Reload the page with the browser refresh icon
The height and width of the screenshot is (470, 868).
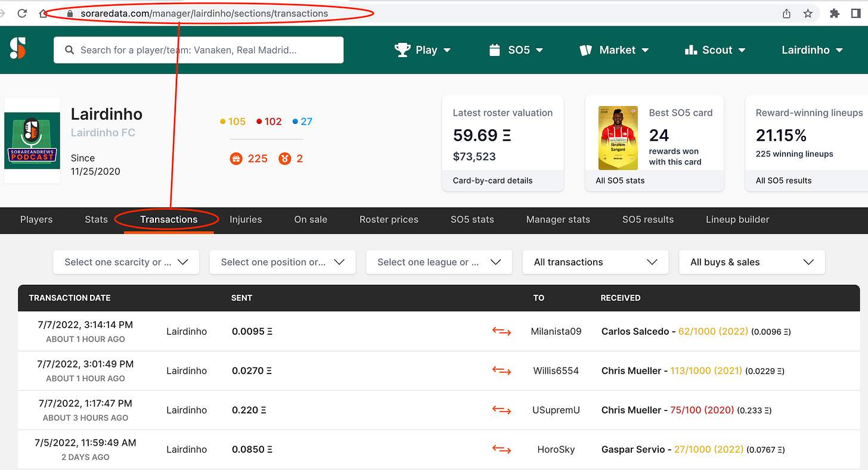click(x=22, y=13)
